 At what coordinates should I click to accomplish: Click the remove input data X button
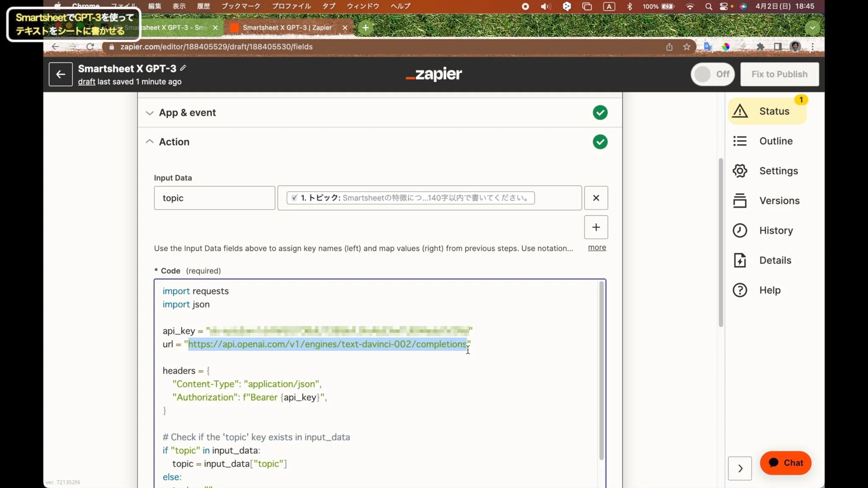click(x=595, y=198)
